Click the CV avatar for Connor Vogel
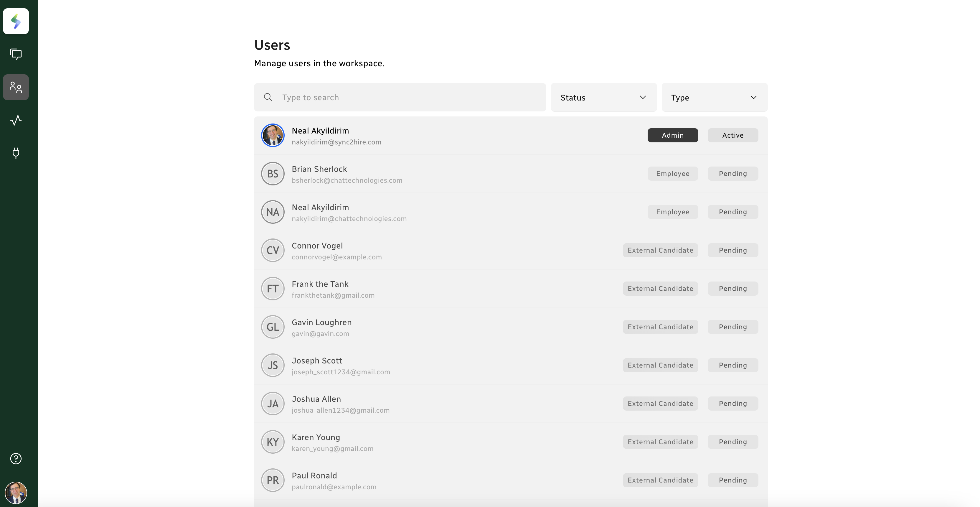The width and height of the screenshot is (980, 507). (273, 250)
